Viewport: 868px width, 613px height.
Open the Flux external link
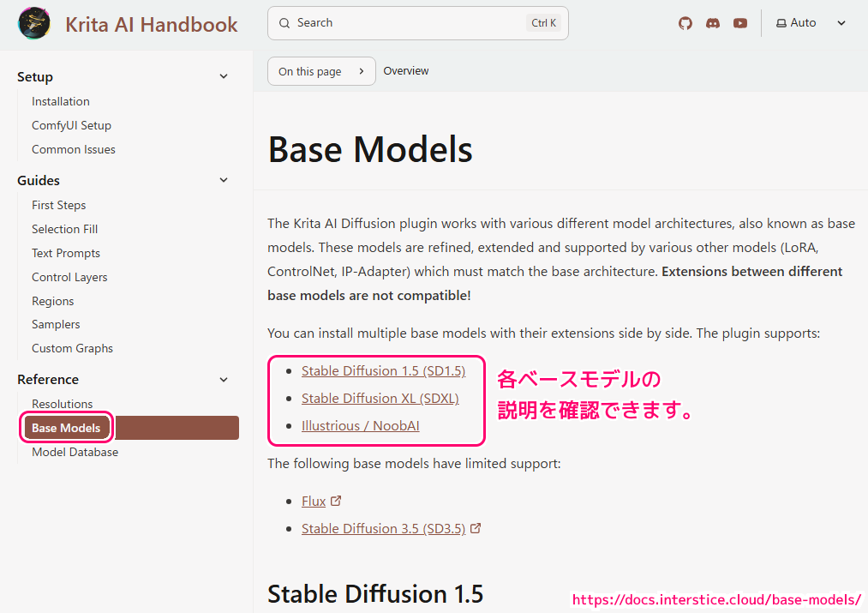tap(314, 501)
